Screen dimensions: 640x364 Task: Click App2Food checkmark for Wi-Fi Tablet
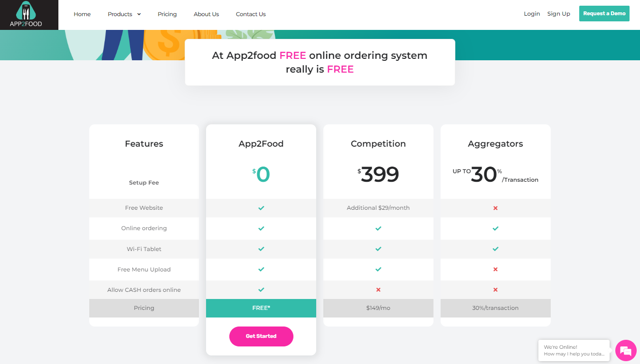(261, 249)
